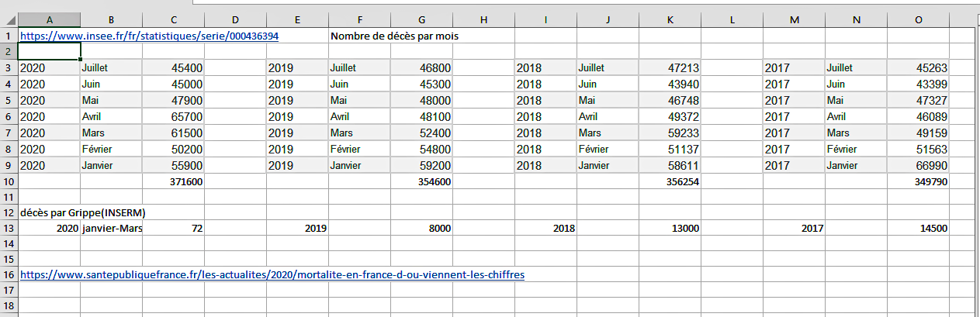This screenshot has width=980, height=317.
Task: Select the 2018 Mars value 59233
Action: point(670,133)
